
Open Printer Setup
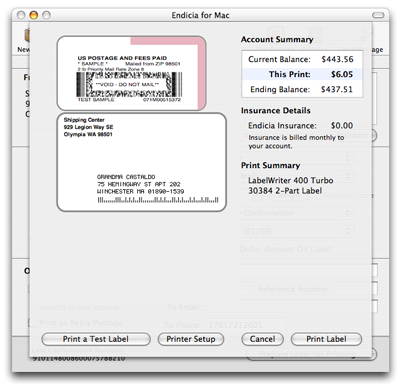[191, 339]
